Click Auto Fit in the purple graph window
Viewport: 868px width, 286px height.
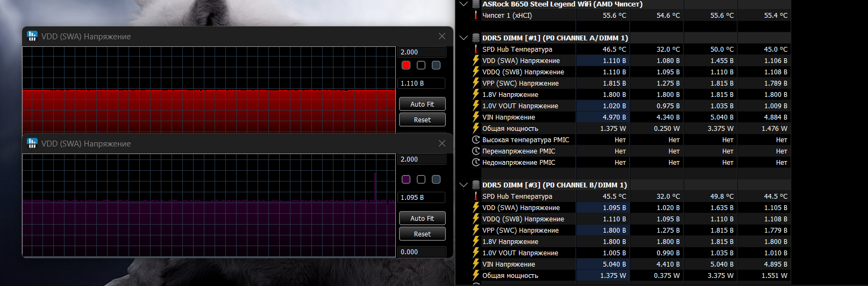click(x=422, y=218)
